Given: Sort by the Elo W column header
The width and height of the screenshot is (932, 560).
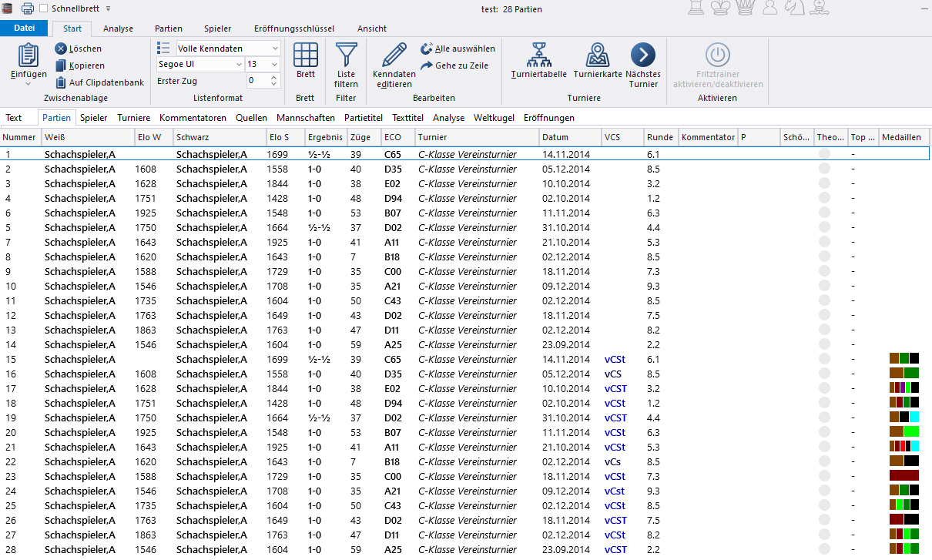Looking at the screenshot, I should pos(150,137).
